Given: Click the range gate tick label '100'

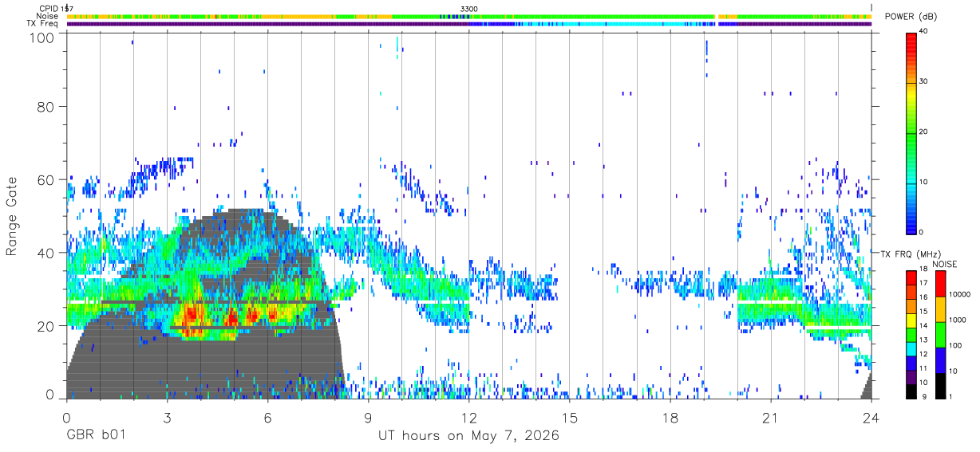Looking at the screenshot, I should (x=43, y=37).
